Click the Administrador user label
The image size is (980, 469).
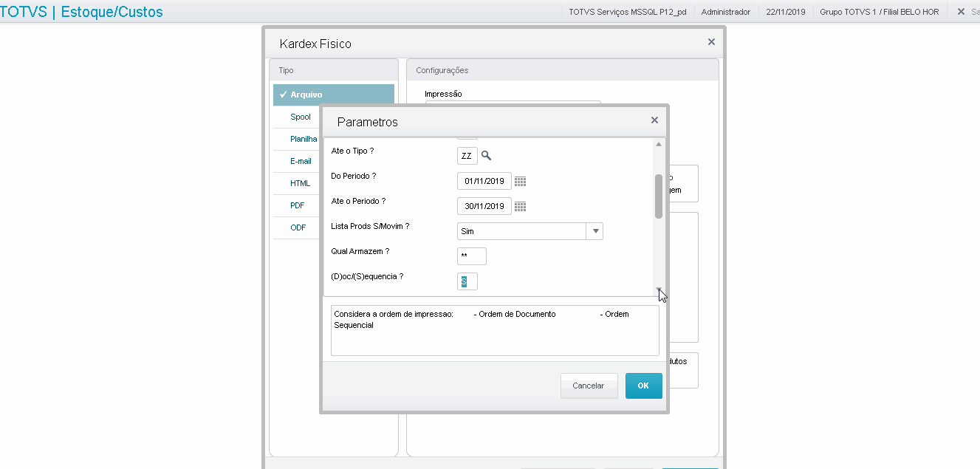[x=726, y=12]
